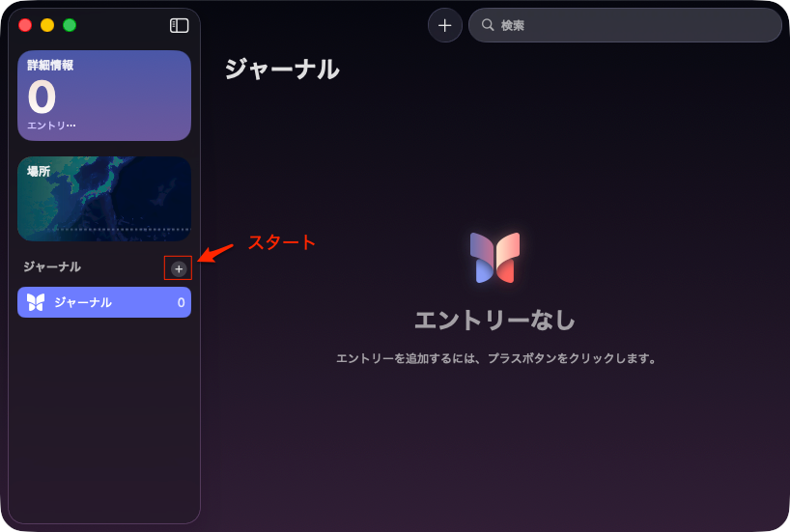The height and width of the screenshot is (532, 790).
Task: Click the red スタート annotation label
Action: 282,242
